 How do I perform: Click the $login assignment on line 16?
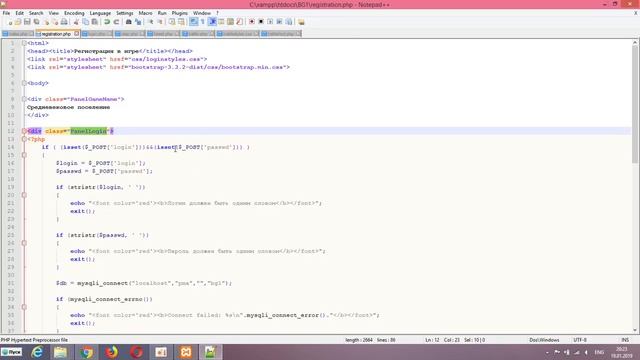tap(101, 163)
